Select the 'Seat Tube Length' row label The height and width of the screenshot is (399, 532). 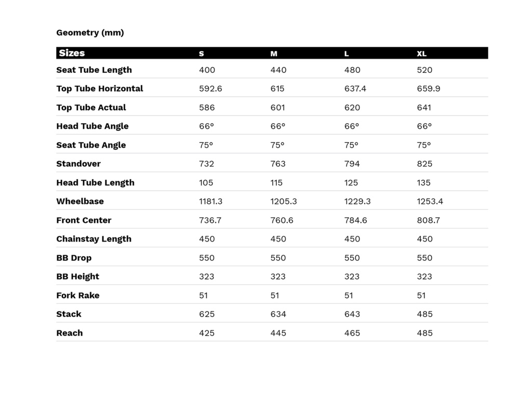pyautogui.click(x=94, y=70)
